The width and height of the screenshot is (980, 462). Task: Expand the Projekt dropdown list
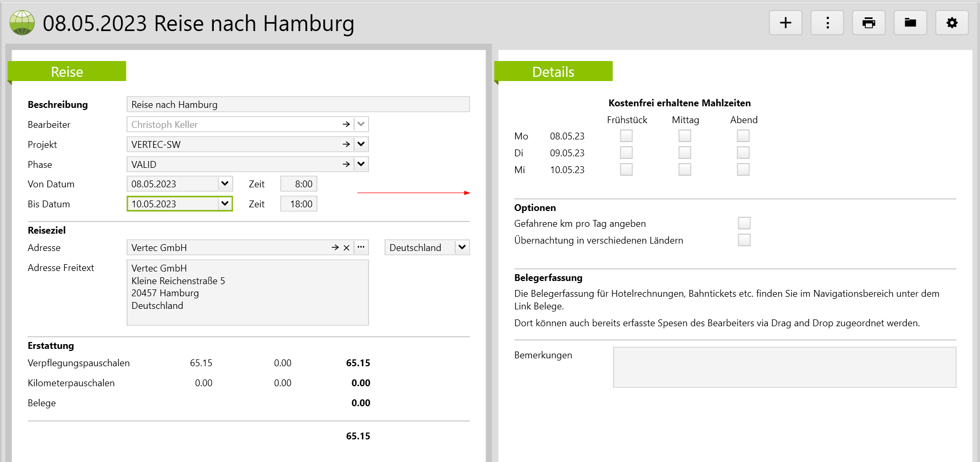coord(361,144)
